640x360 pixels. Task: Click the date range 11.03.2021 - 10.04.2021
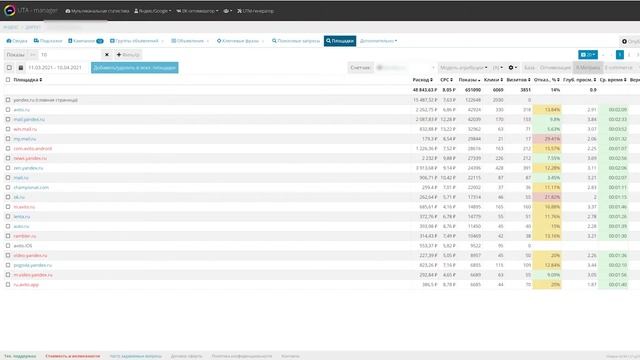click(55, 67)
